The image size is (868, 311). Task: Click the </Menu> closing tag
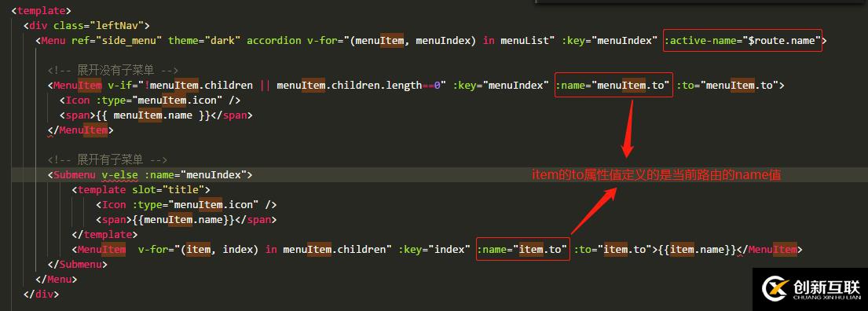click(57, 280)
